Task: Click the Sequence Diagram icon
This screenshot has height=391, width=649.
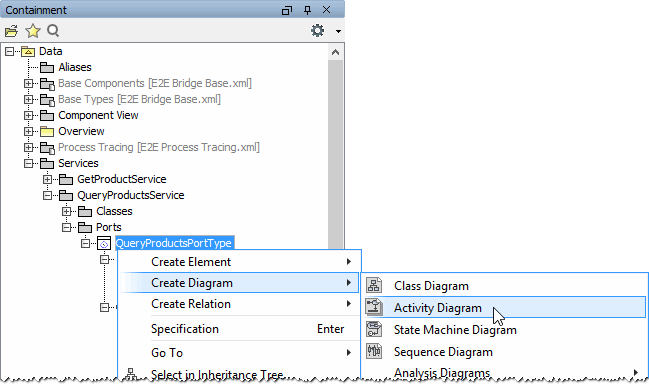Action: pyautogui.click(x=374, y=351)
